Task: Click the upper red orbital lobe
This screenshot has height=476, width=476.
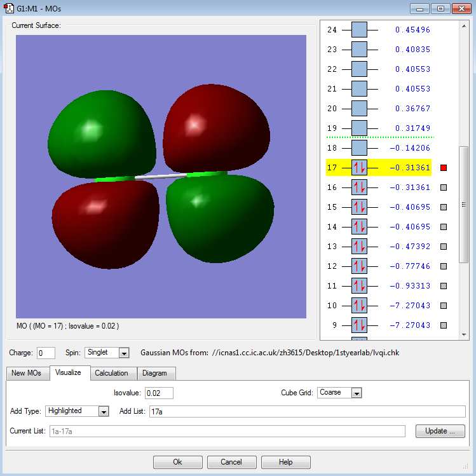Action: tap(216, 128)
